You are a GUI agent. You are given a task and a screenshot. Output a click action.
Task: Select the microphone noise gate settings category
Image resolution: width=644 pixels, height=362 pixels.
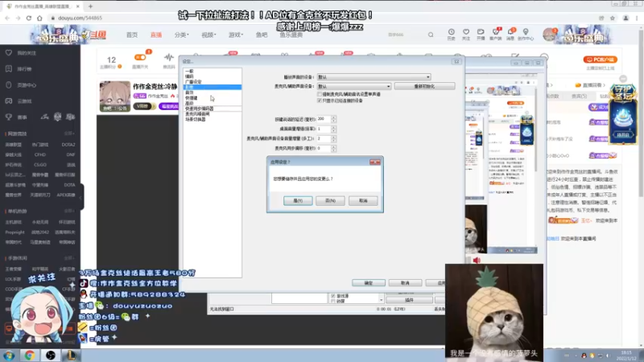tap(197, 113)
